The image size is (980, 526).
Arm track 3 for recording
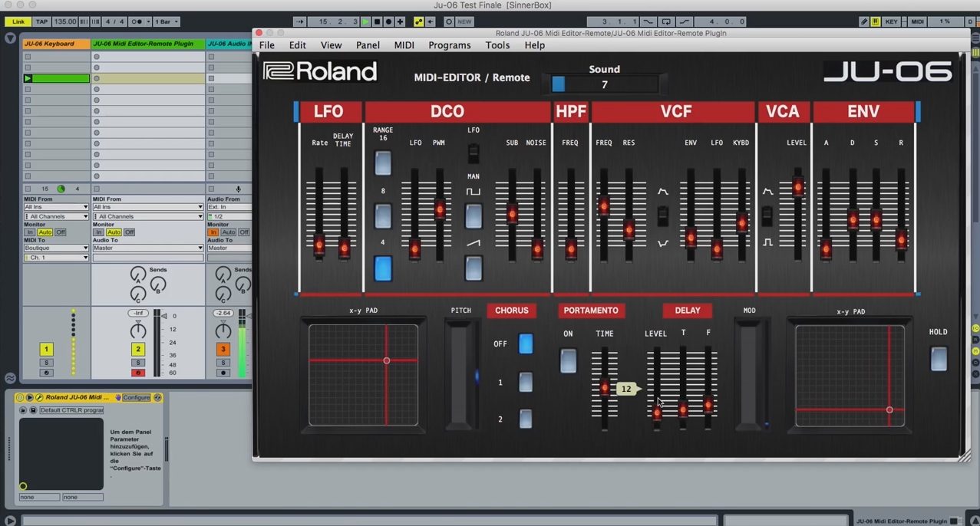tap(223, 373)
